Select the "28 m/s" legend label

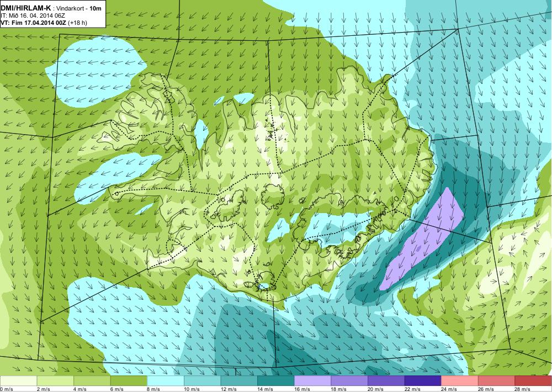(x=523, y=389)
